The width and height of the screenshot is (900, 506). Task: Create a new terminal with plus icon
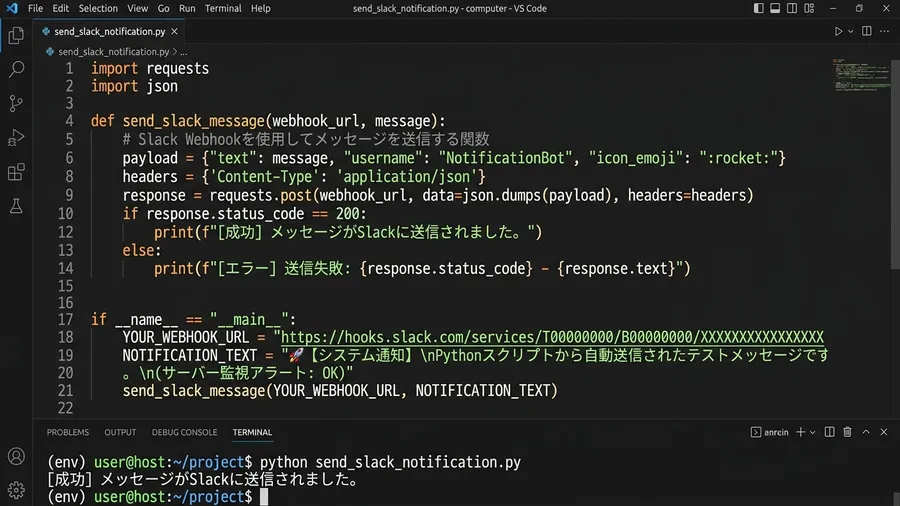[800, 432]
